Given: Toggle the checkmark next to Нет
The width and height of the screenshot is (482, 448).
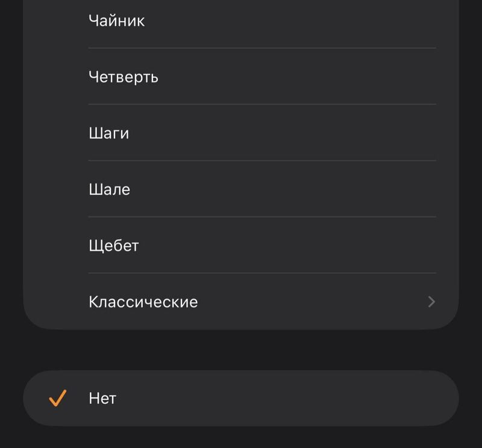Looking at the screenshot, I should pos(57,398).
